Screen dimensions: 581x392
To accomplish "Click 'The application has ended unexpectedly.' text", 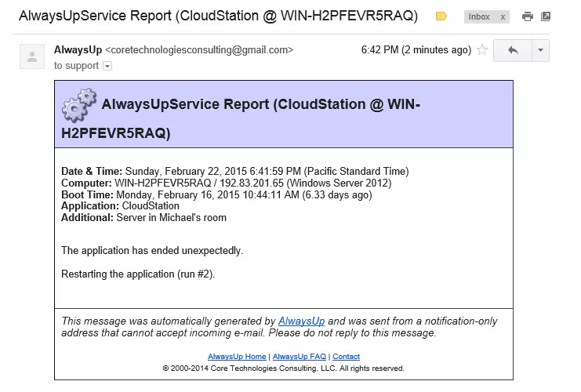I will click(152, 250).
